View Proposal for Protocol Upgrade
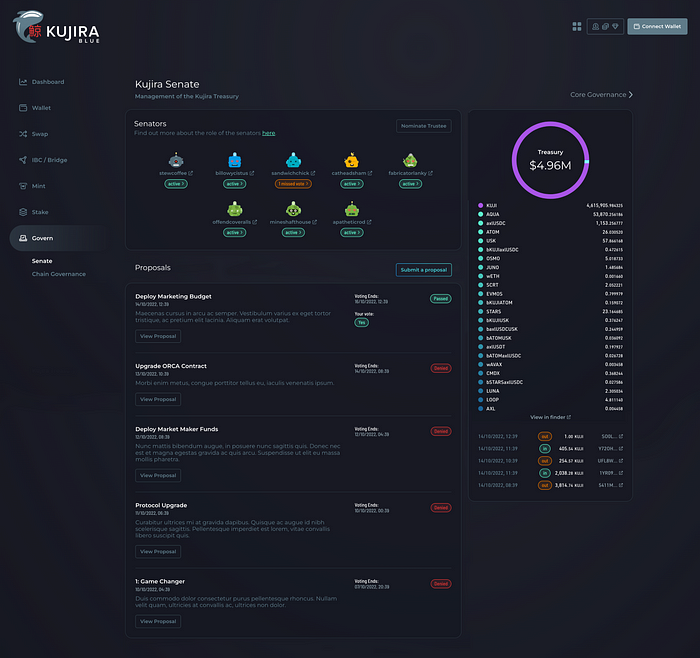The width and height of the screenshot is (700, 658). [x=158, y=552]
